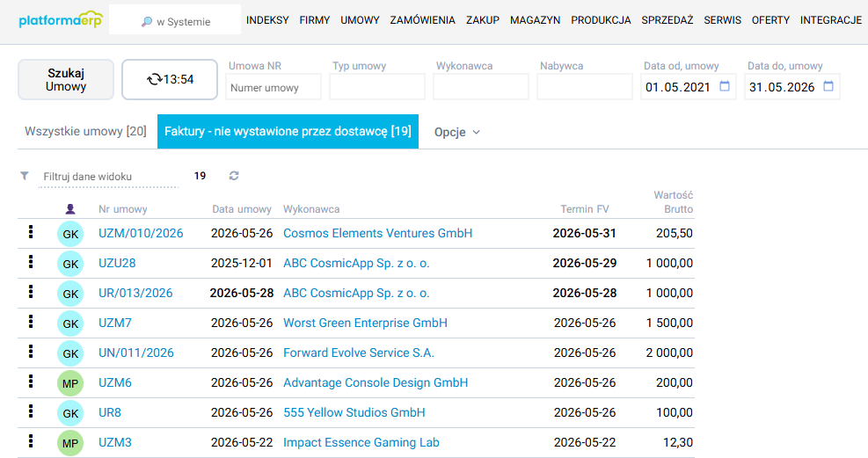The height and width of the screenshot is (458, 868).
Task: Open row menu for UZU28
Action: point(31,262)
